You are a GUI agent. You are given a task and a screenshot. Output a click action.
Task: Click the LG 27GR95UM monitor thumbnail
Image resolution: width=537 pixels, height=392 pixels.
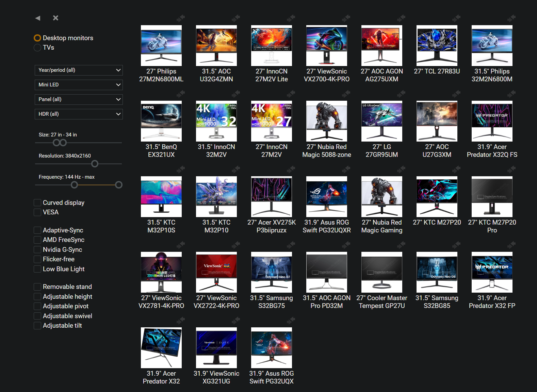(382, 121)
